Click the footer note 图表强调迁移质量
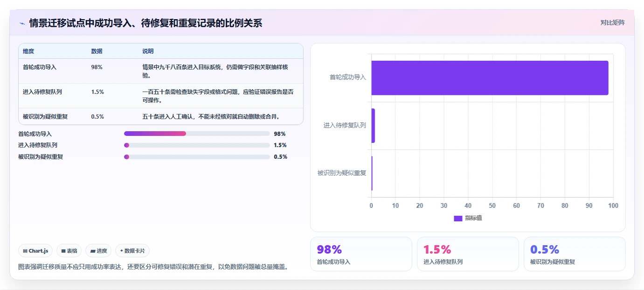This screenshot has width=644, height=290. [153, 267]
